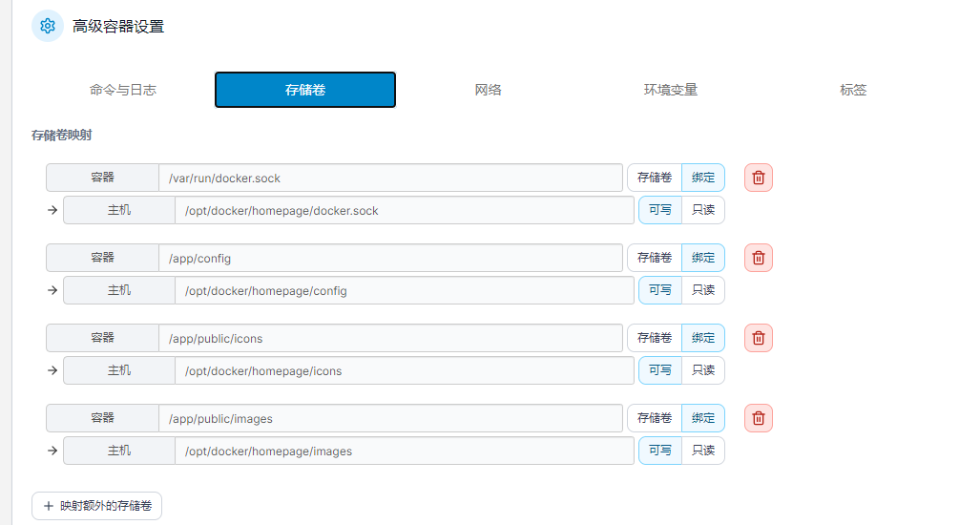This screenshot has width=980, height=525.
Task: Select 存储卷 type for /var/run/docker.sock row
Action: tap(655, 178)
